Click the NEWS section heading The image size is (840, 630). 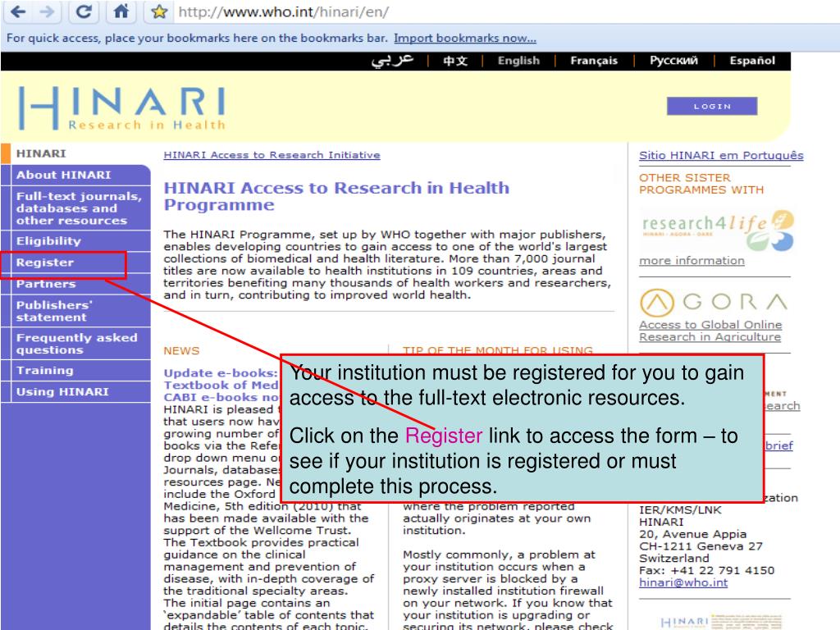coord(181,351)
